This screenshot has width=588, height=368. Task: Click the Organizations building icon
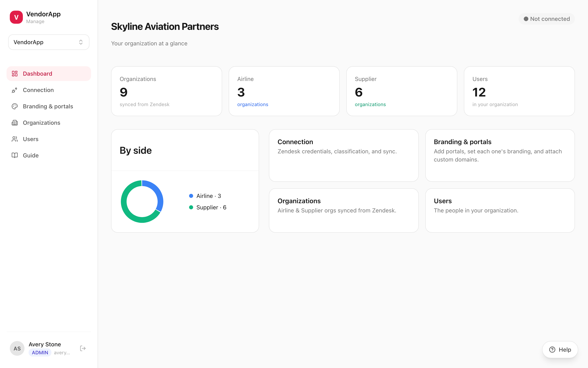(x=15, y=123)
